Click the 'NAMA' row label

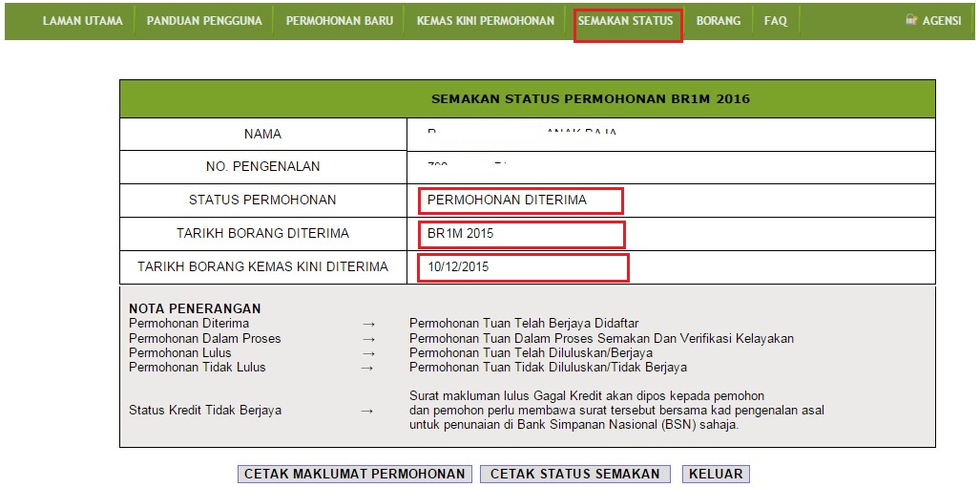coord(262,134)
